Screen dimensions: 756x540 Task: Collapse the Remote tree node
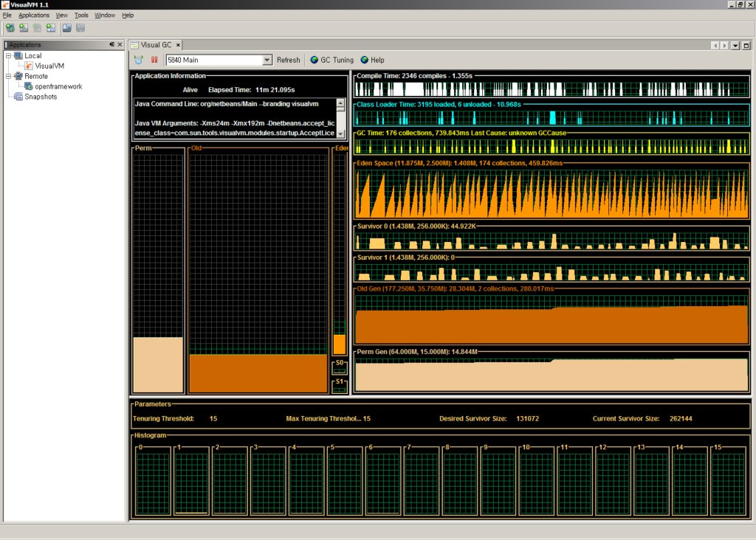(x=8, y=76)
